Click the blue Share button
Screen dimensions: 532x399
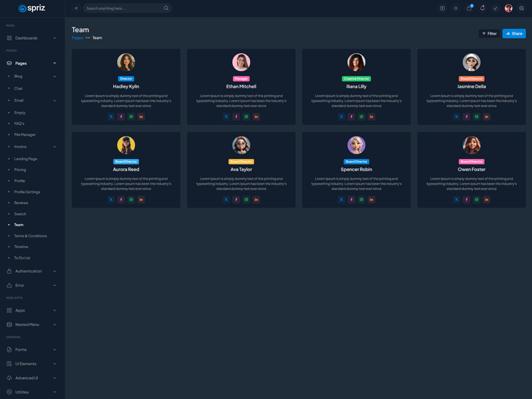click(x=514, y=33)
